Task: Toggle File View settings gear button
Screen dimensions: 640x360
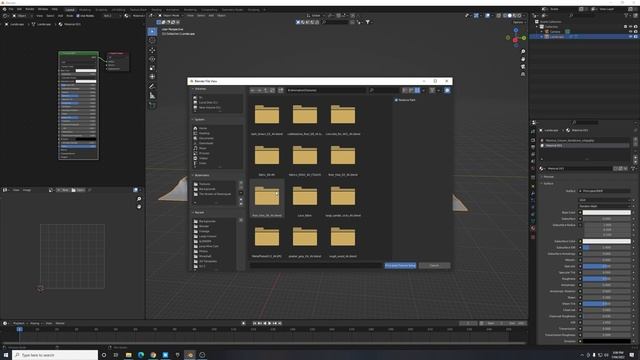Action: tap(447, 90)
